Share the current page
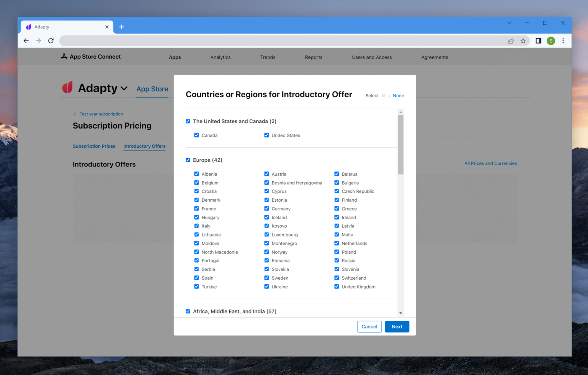 [511, 41]
